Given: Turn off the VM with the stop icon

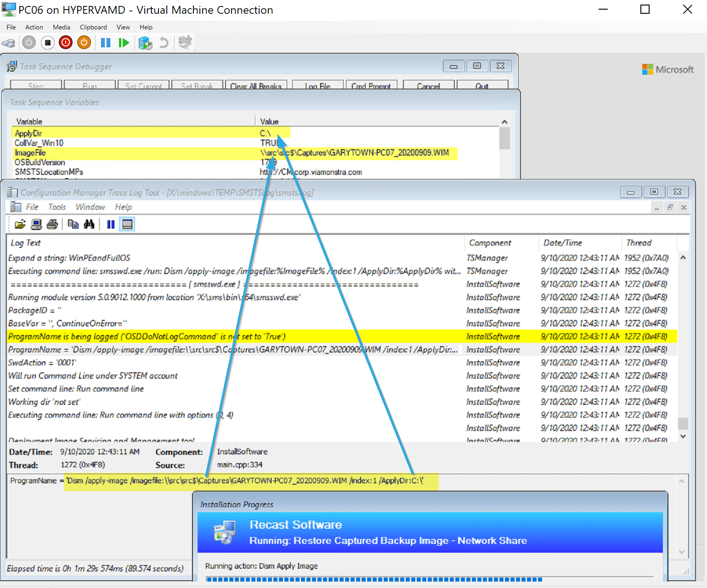Looking at the screenshot, I should [x=48, y=42].
